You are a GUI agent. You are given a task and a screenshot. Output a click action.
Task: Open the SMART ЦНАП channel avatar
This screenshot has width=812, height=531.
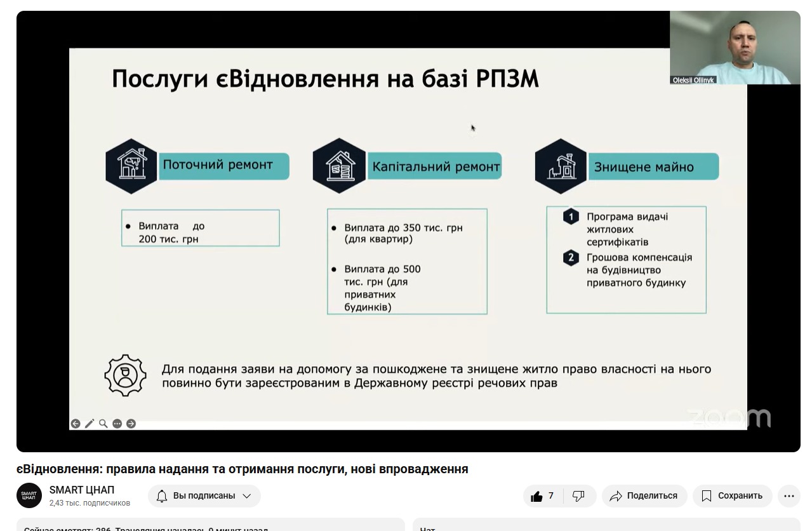coord(29,495)
